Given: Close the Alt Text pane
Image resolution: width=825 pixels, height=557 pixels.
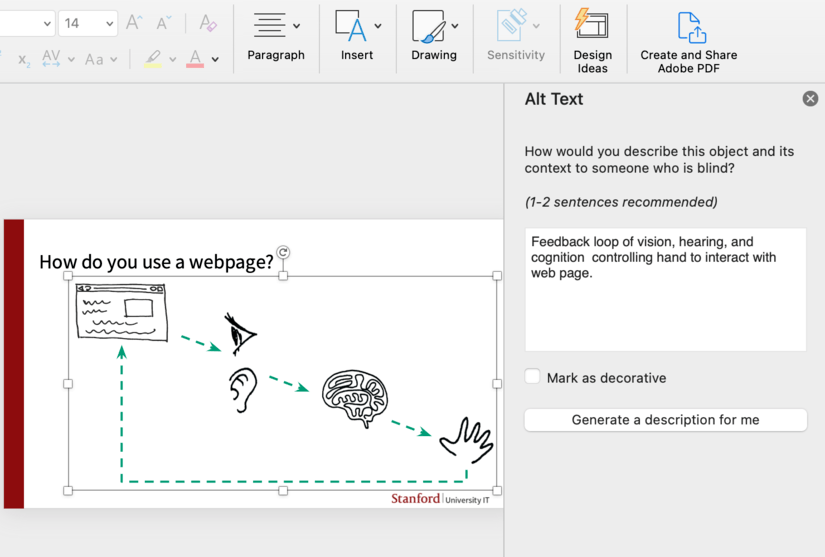Looking at the screenshot, I should tap(810, 98).
